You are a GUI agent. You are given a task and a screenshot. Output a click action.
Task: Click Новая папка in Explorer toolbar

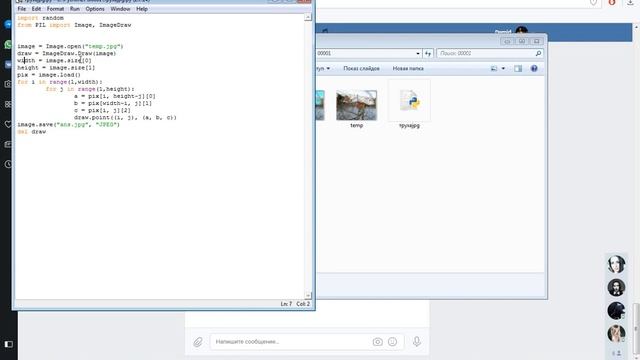click(408, 69)
